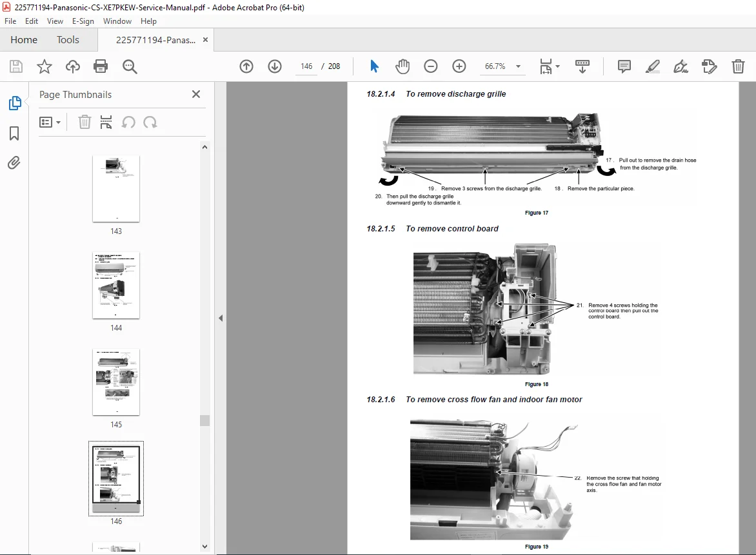The height and width of the screenshot is (555, 756).
Task: Click 'Figure 18' caption
Action: point(536,384)
